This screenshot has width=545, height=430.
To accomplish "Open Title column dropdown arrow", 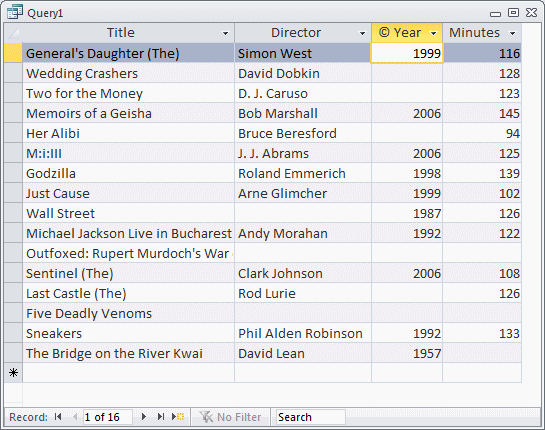I will click(226, 33).
